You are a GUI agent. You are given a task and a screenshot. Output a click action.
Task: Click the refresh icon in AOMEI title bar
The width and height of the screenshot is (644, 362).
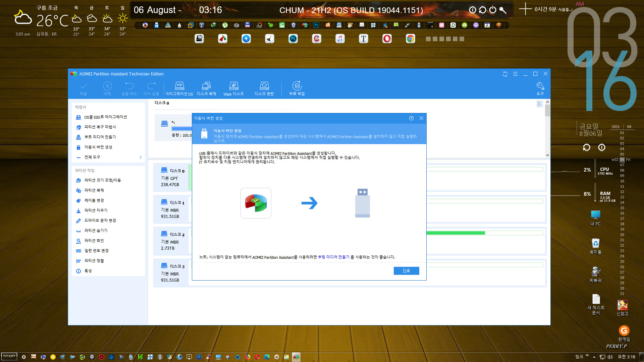[505, 74]
